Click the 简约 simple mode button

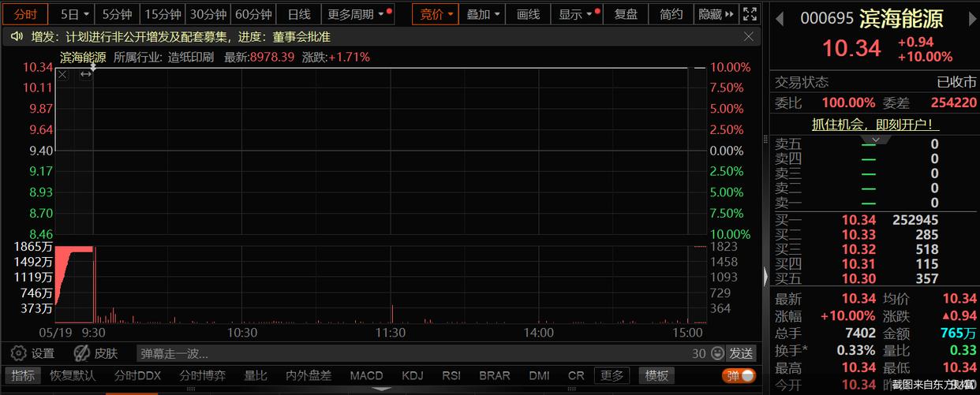(x=671, y=14)
